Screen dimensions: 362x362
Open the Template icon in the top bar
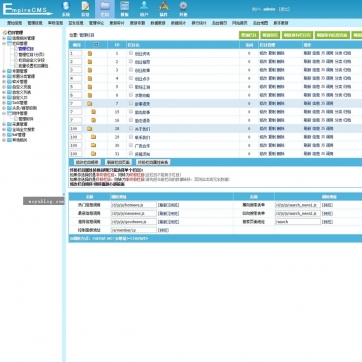coord(125,9)
